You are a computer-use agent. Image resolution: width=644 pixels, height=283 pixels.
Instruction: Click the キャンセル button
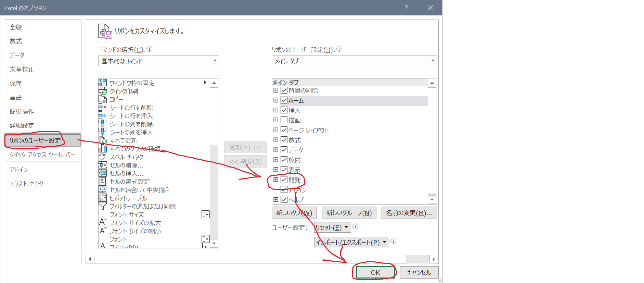[419, 272]
